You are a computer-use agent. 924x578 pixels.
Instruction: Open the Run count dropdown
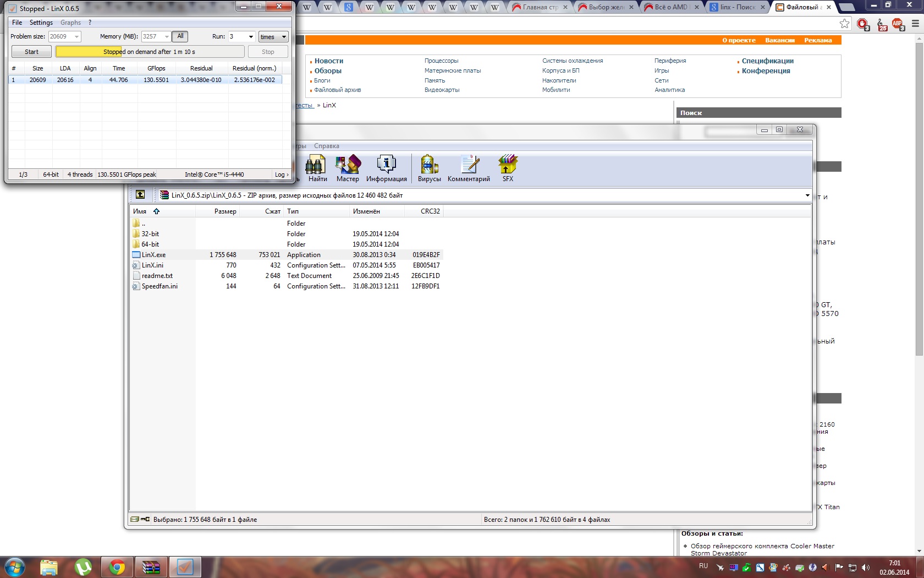[x=251, y=37]
